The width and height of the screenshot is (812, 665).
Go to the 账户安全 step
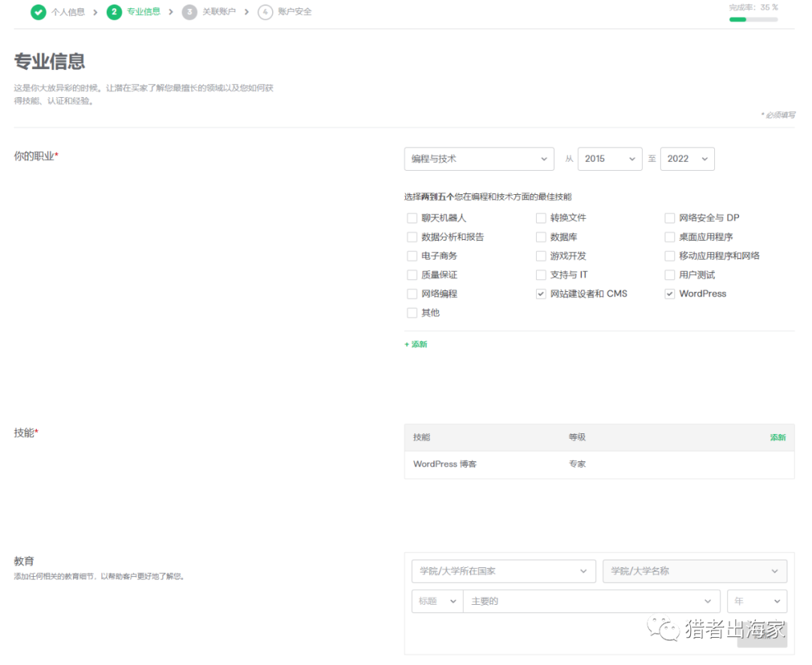click(295, 12)
